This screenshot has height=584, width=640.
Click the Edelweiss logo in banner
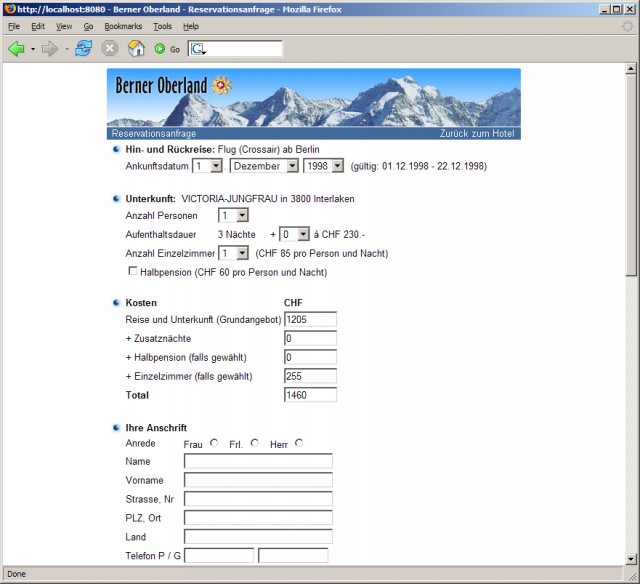click(222, 85)
